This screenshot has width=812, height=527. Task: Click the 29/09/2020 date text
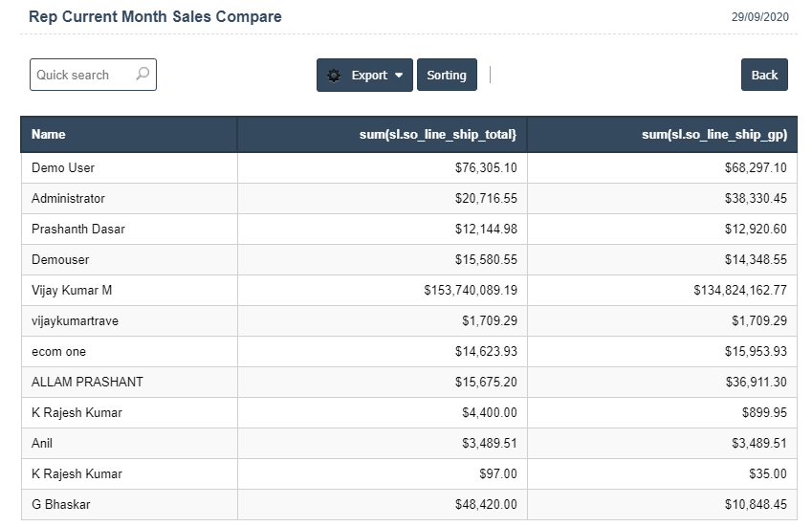758,18
